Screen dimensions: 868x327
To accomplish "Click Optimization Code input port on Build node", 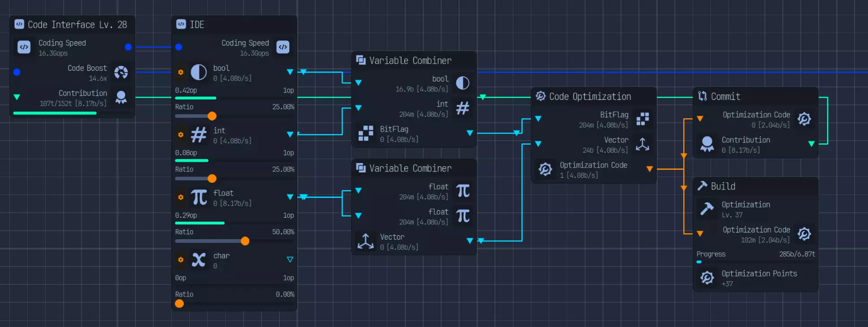I will click(700, 234).
